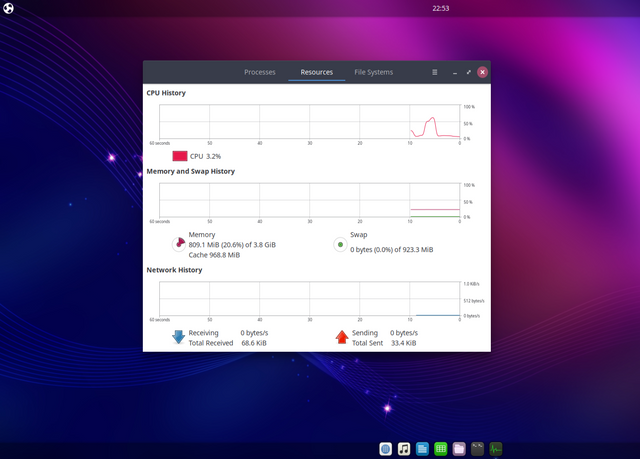Click the Total Received 68.6 KiB value
The image size is (640, 459).
pyautogui.click(x=254, y=343)
